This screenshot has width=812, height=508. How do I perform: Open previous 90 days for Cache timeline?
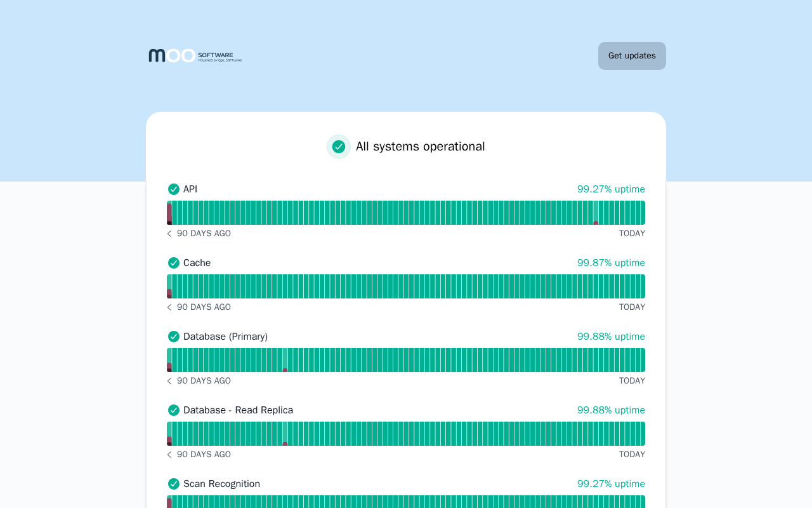(169, 307)
